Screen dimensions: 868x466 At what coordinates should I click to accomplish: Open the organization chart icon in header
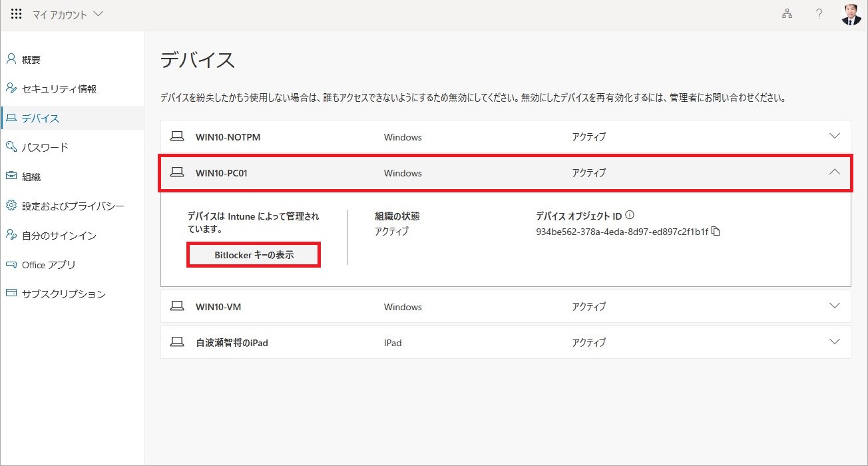click(x=787, y=14)
